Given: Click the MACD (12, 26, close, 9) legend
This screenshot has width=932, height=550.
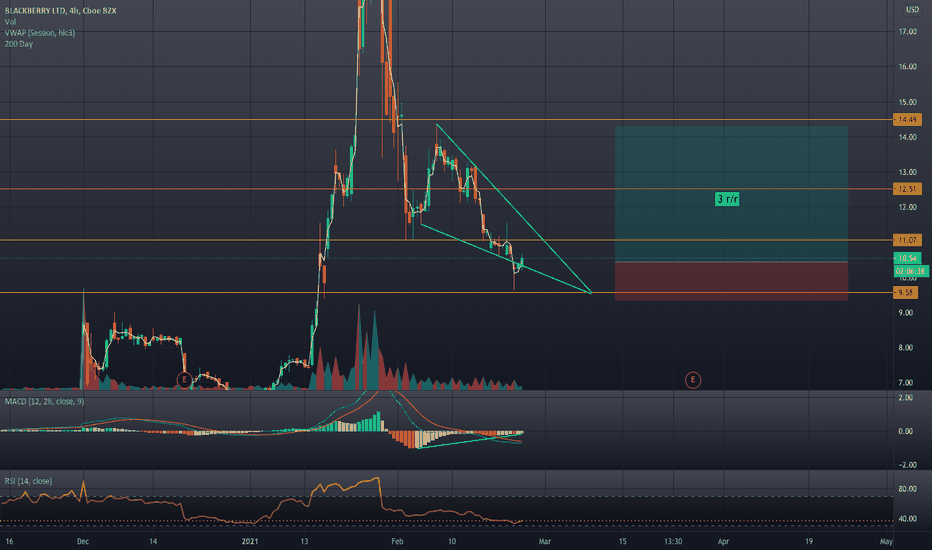Looking at the screenshot, I should [x=44, y=402].
